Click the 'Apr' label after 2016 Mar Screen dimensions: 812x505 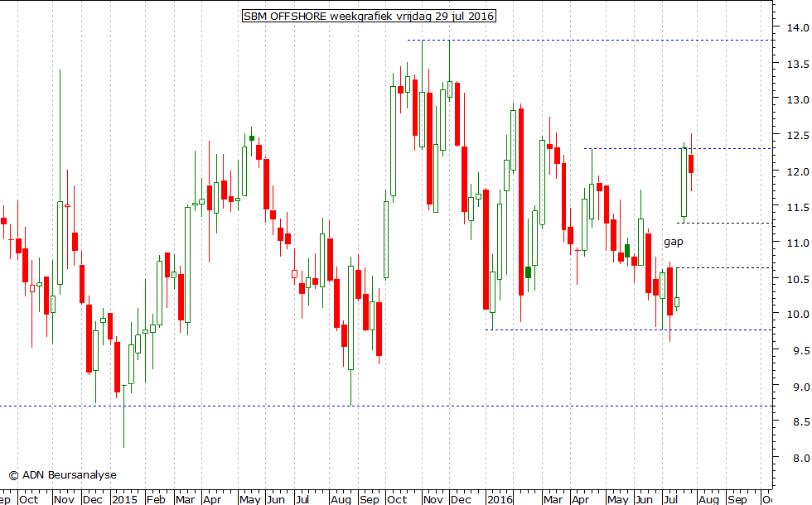point(581,499)
